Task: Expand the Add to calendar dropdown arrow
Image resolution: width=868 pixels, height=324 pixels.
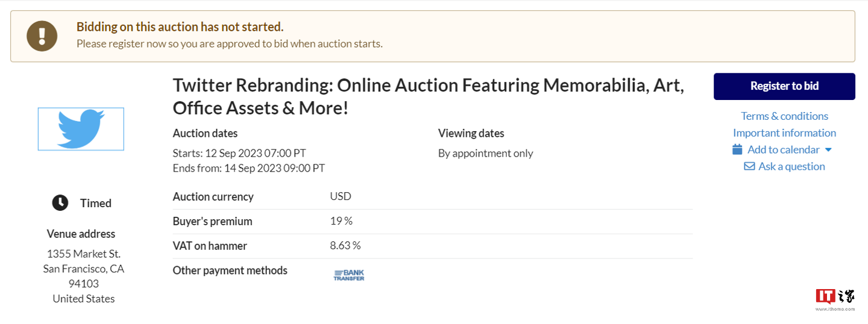Action: [828, 150]
